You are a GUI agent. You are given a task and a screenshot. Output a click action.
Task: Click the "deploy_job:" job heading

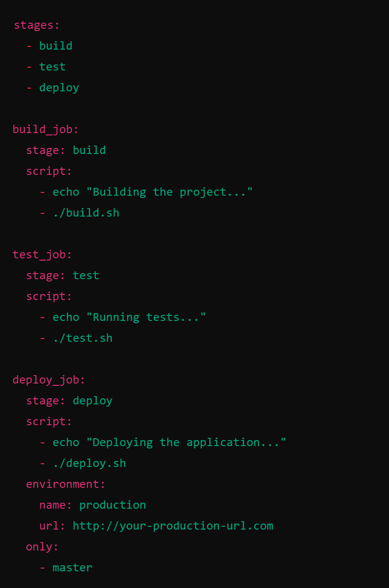[x=49, y=380]
